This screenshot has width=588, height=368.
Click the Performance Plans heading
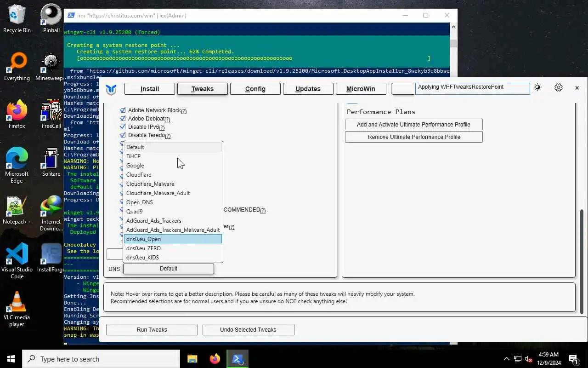click(x=381, y=112)
